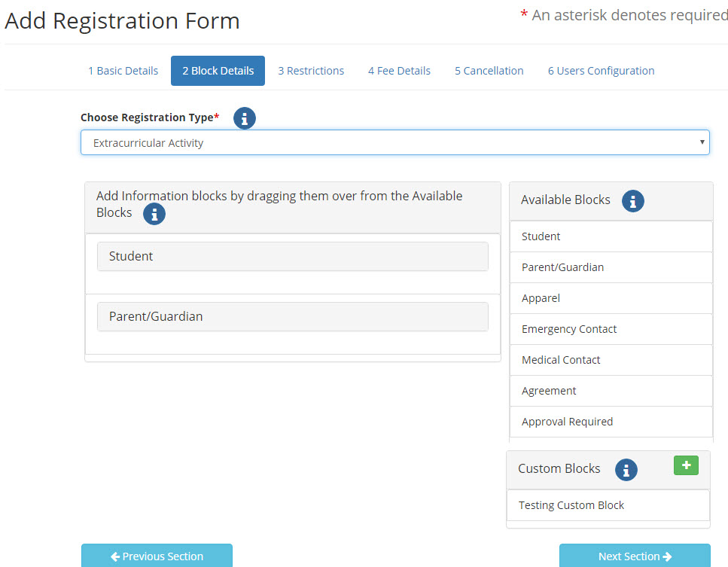Select the 5 Cancellation tab
728x567 pixels.
click(489, 71)
